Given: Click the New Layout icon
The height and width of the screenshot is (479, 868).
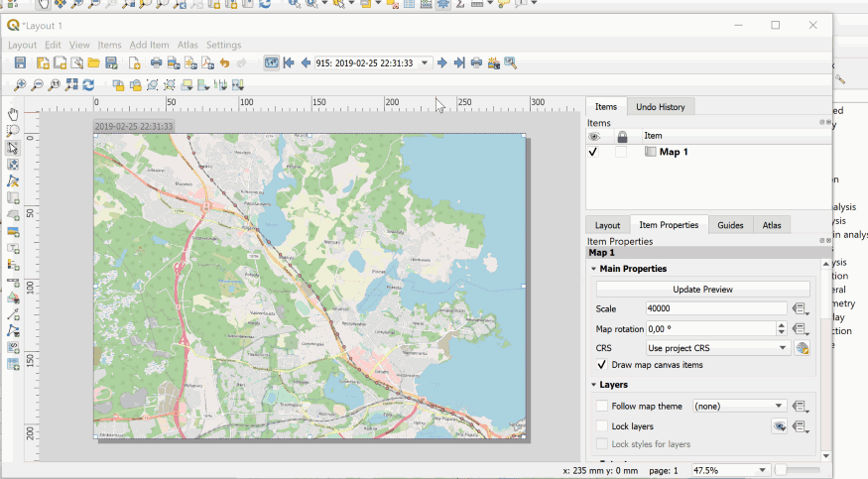Looking at the screenshot, I should (x=43, y=63).
